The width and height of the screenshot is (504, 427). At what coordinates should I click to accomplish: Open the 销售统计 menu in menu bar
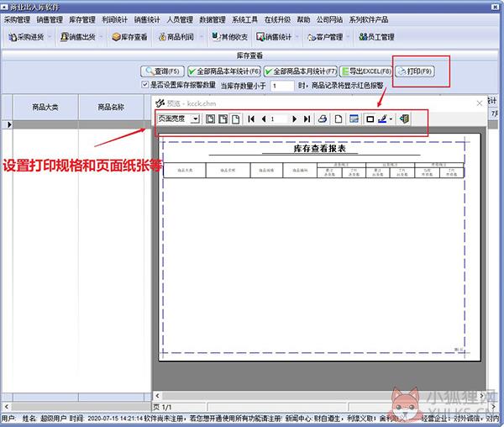pyautogui.click(x=147, y=19)
